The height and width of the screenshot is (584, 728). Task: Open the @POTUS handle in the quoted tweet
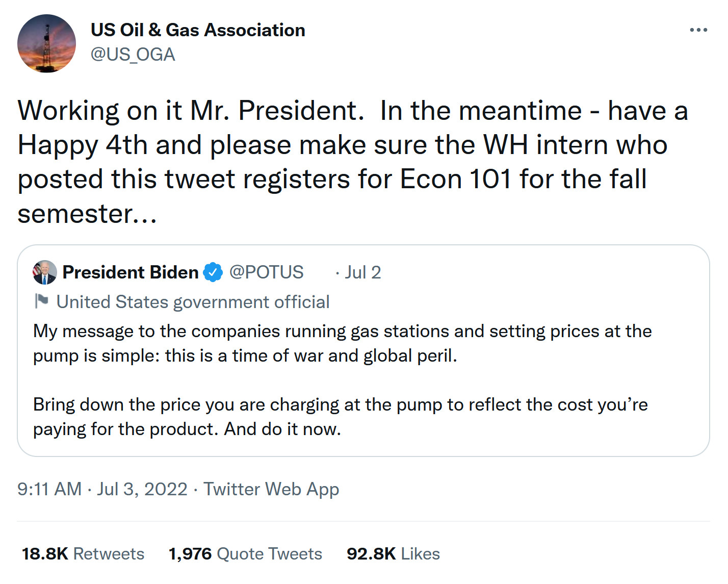266,272
